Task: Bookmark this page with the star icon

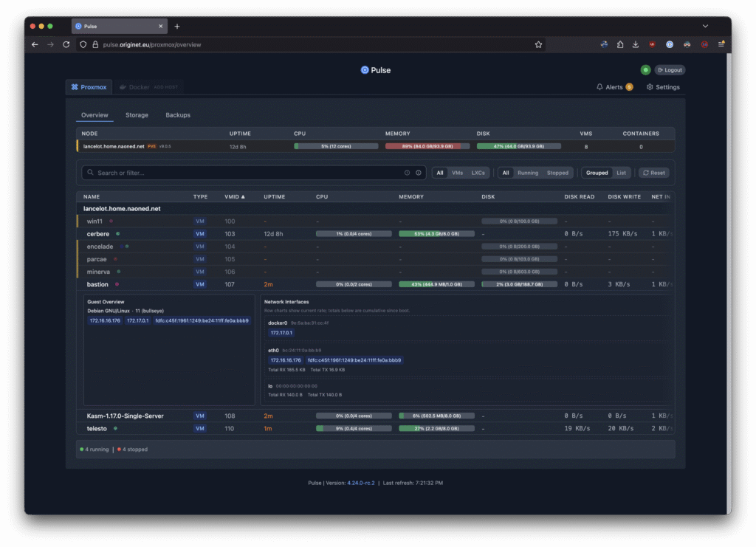Action: pos(539,44)
